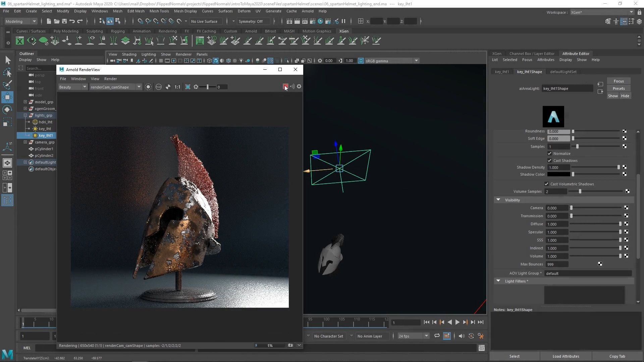
Task: Click the audio speaker icon near fps
Action: tap(462, 336)
